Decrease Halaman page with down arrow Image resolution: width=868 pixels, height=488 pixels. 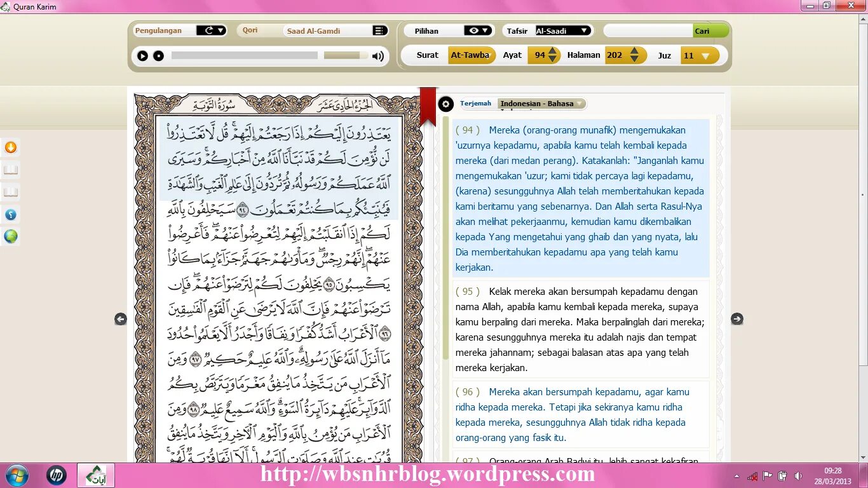634,59
